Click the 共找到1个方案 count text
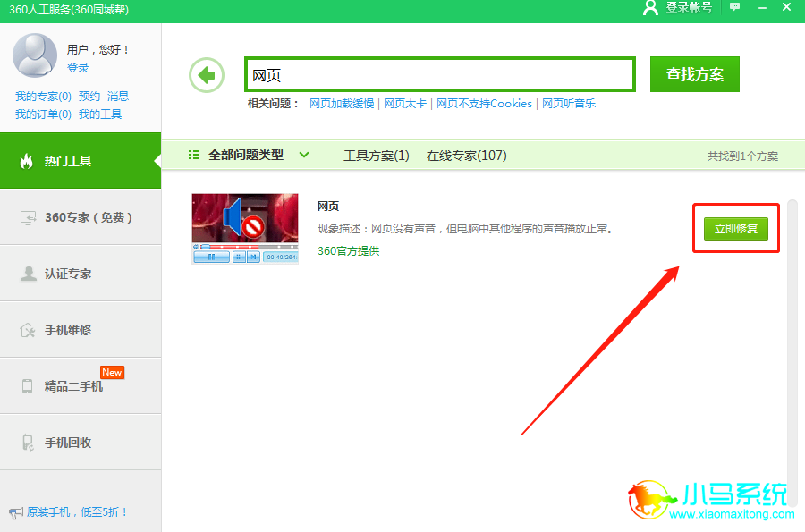The image size is (805, 532). pos(742,156)
